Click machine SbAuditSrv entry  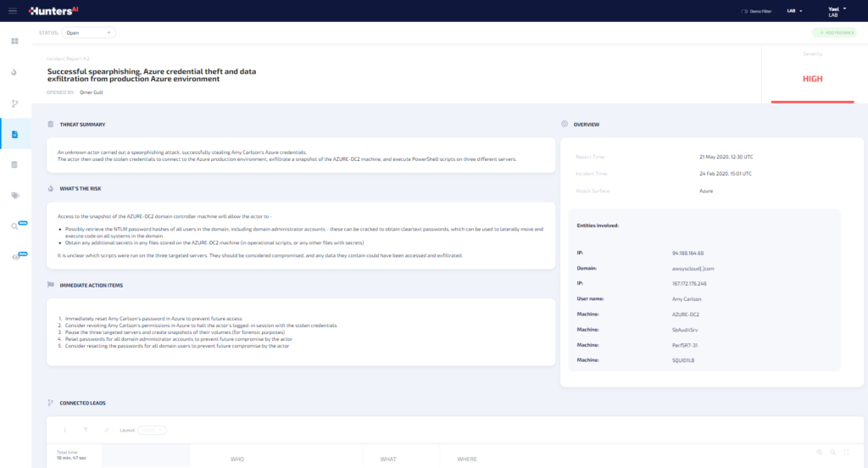685,330
